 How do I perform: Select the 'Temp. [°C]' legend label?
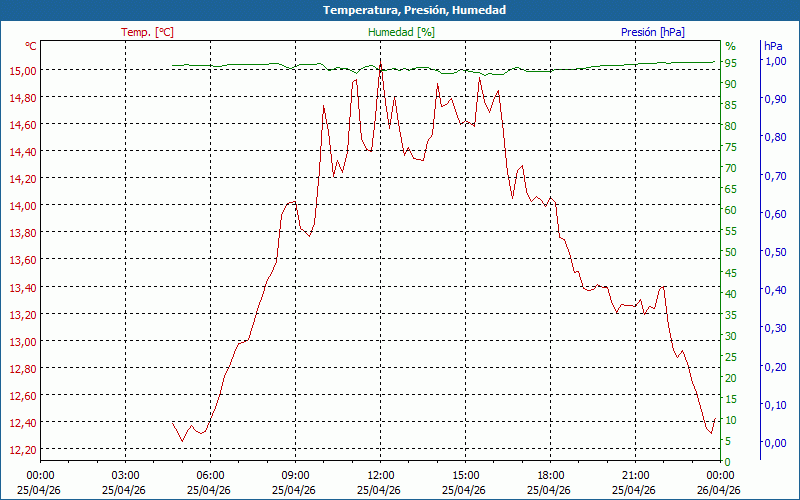click(x=147, y=32)
